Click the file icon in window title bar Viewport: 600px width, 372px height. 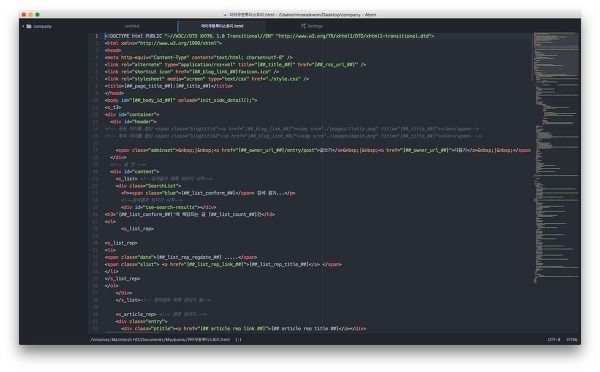(225, 15)
